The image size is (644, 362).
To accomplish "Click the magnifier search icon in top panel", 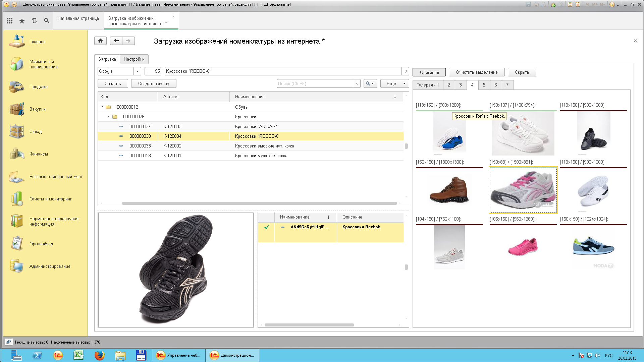I will pyautogui.click(x=47, y=21).
